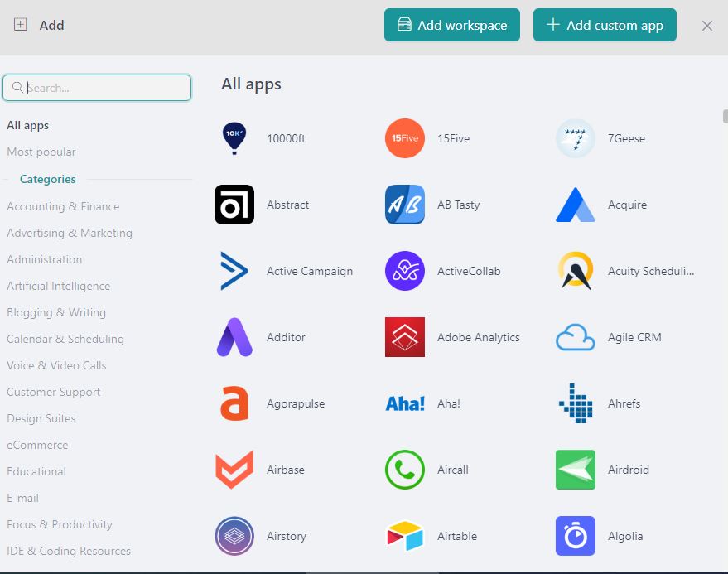Show Most popular apps
Image resolution: width=728 pixels, height=574 pixels.
(41, 152)
